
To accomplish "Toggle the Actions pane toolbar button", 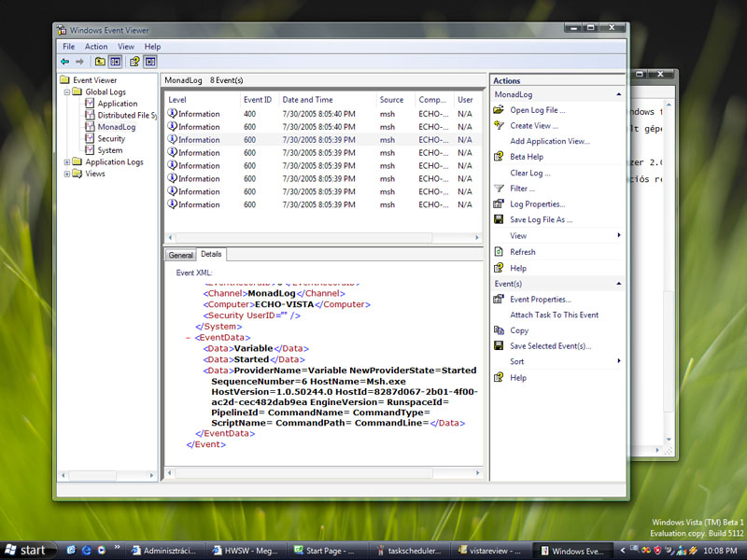I will [x=149, y=62].
